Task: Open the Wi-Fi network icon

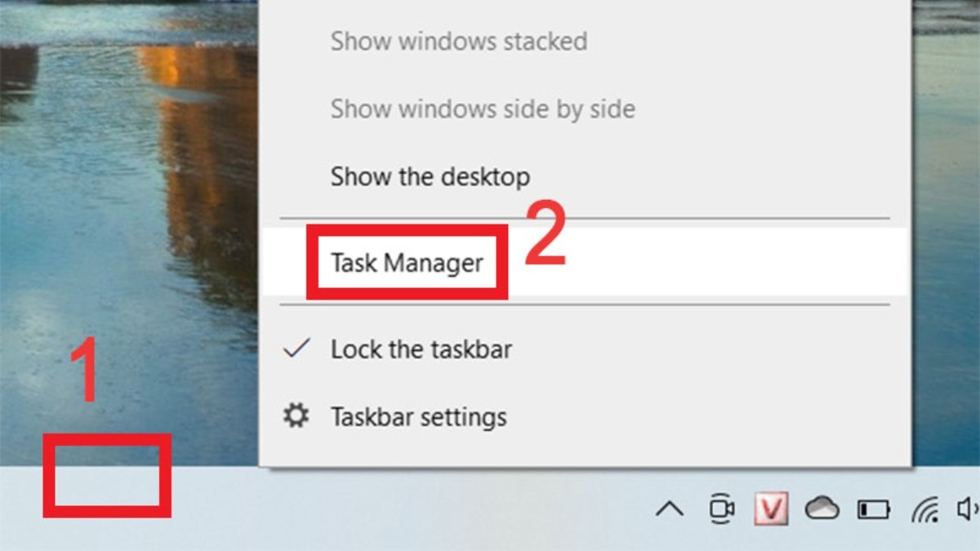Action: pyautogui.click(x=924, y=509)
